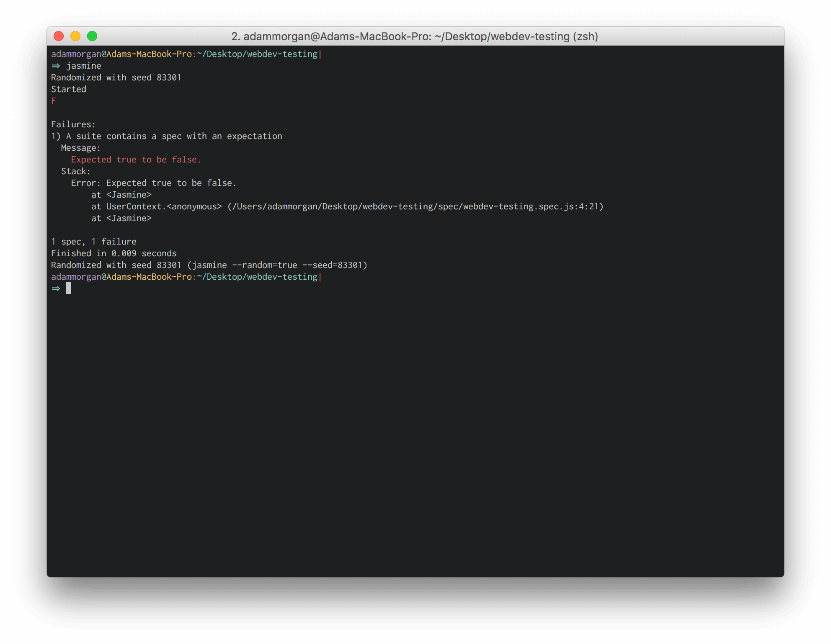Click the red 'Expected true to be false.' message
This screenshot has width=831, height=644.
click(136, 160)
